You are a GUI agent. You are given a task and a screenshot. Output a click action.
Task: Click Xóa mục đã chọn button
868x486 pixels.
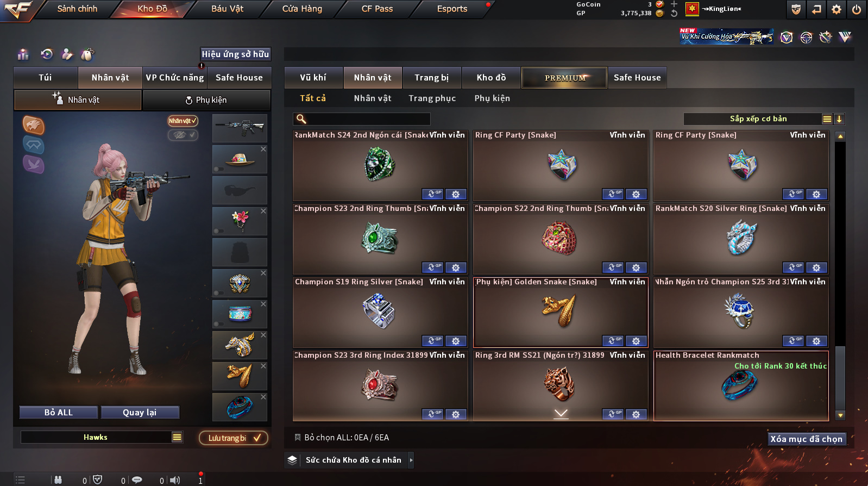point(807,439)
